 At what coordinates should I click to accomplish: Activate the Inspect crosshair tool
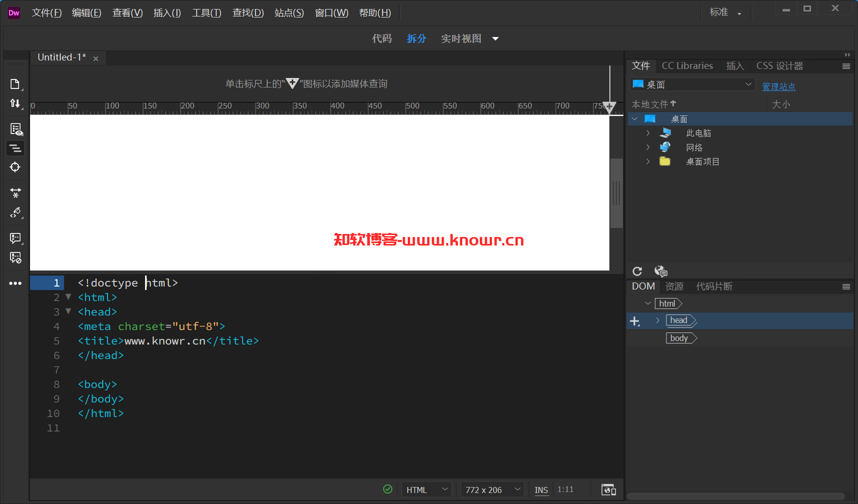pos(16,167)
